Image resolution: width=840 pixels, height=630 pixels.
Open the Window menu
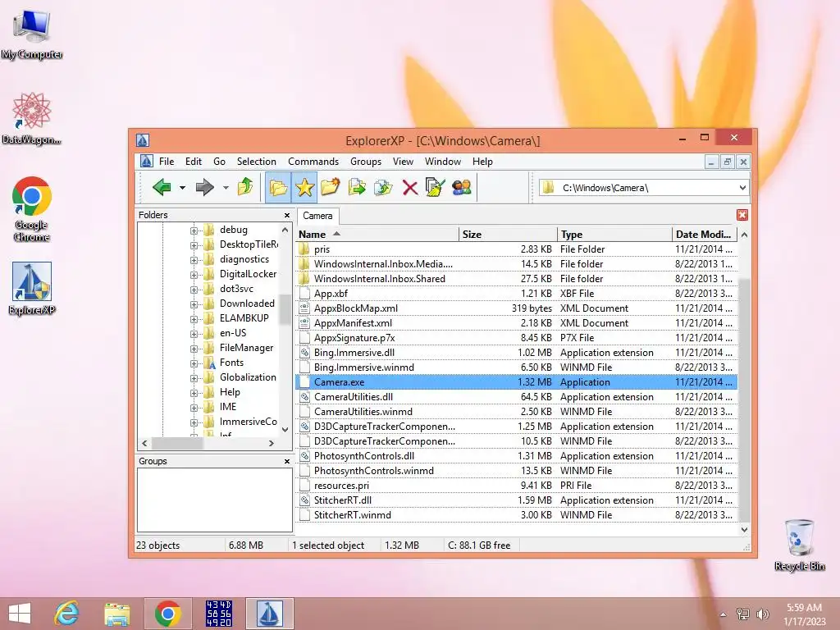tap(442, 162)
